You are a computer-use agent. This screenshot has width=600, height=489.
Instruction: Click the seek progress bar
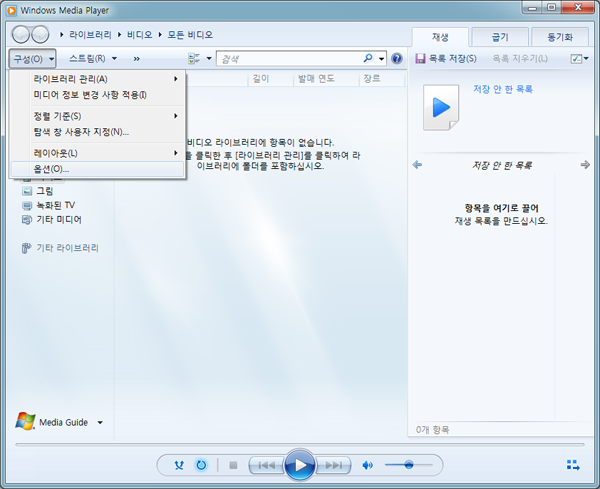[300, 445]
